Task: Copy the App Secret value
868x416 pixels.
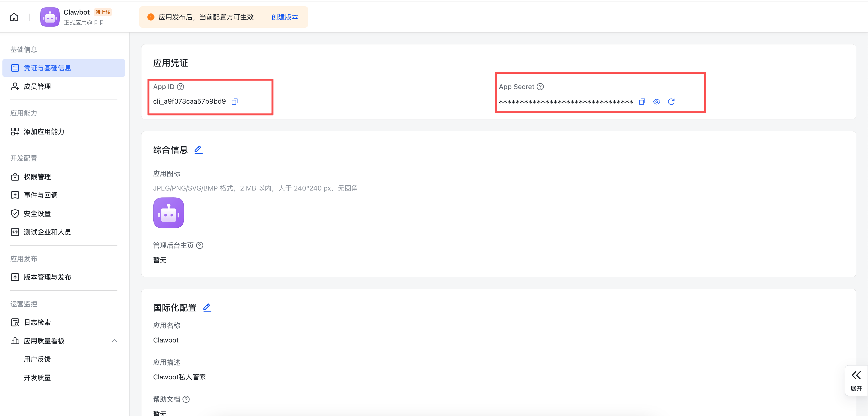Action: click(x=642, y=101)
